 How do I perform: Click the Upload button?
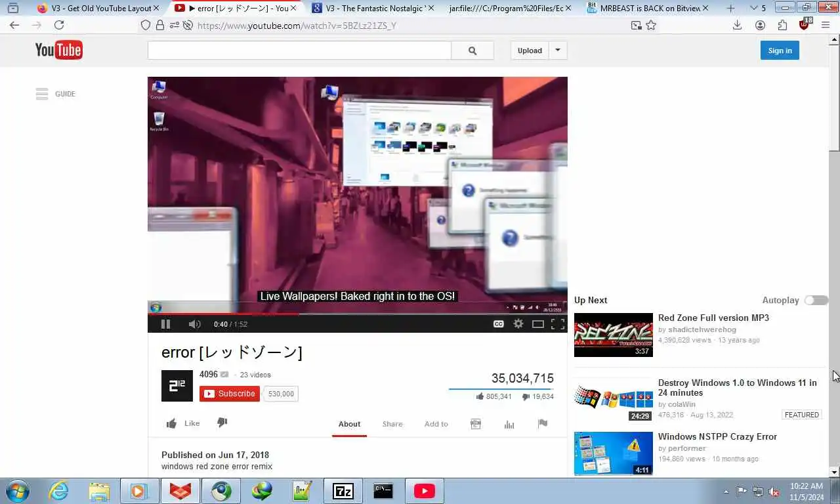tap(530, 51)
